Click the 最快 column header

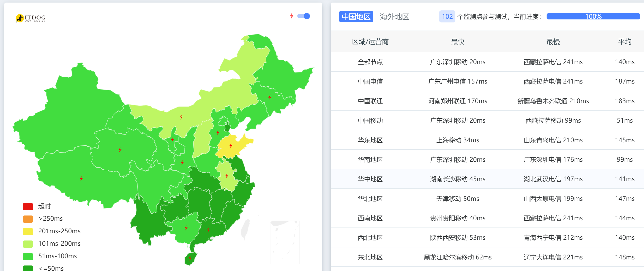tap(457, 42)
